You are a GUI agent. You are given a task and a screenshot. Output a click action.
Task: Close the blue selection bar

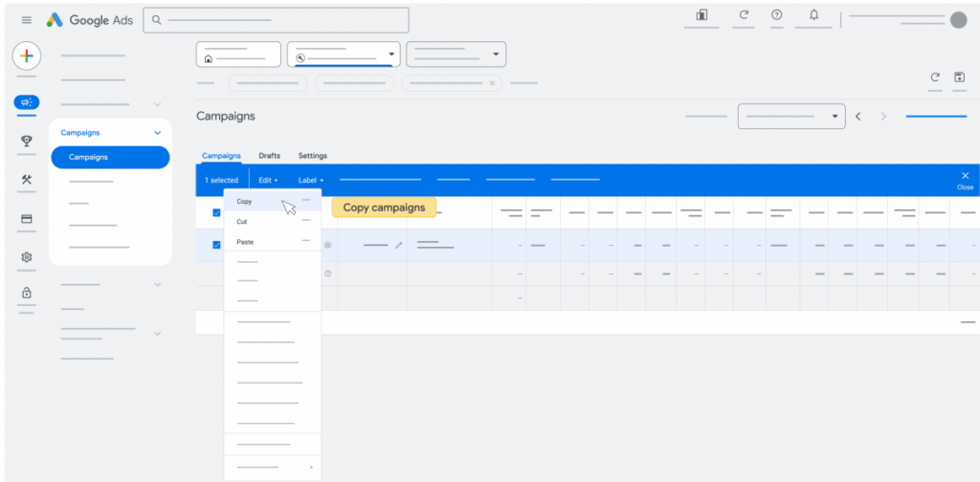[x=965, y=178]
